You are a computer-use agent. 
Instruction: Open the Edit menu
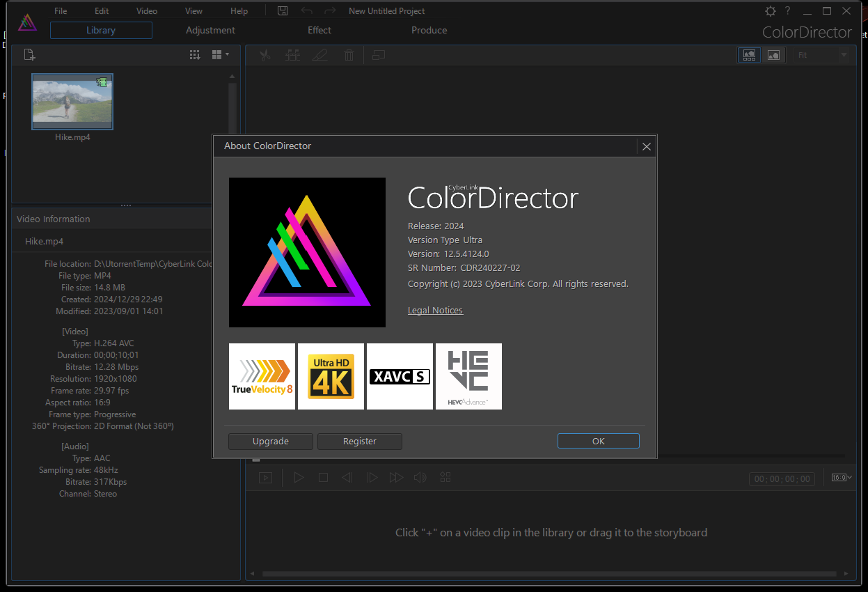pos(102,11)
